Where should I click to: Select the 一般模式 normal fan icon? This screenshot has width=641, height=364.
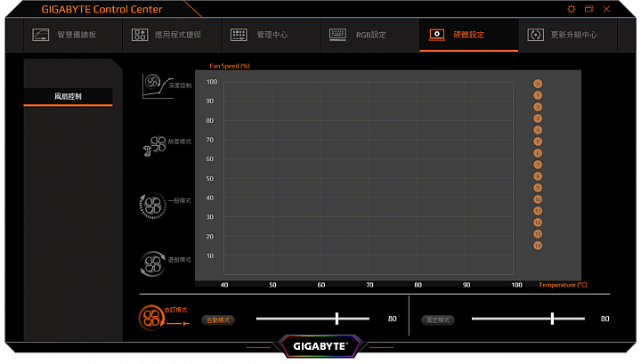pyautogui.click(x=153, y=206)
